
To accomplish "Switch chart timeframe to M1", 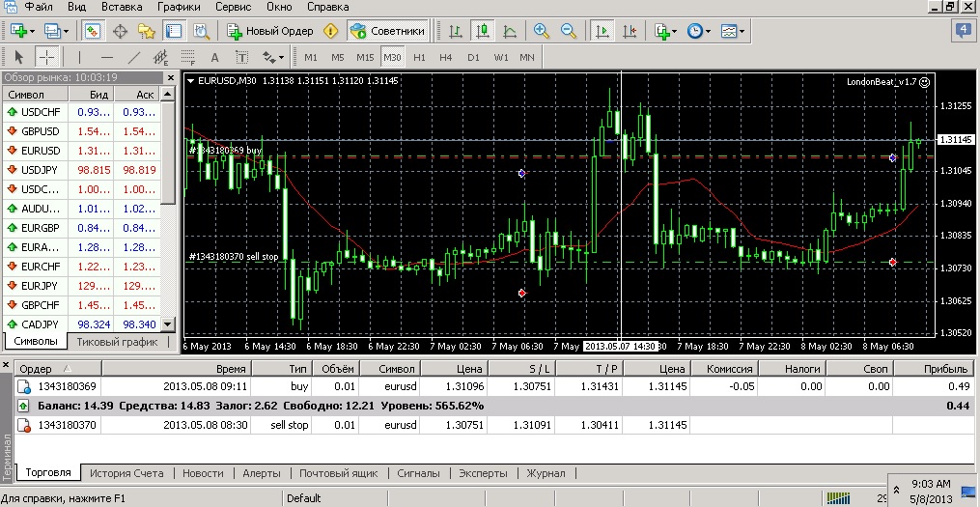I will click(x=311, y=58).
